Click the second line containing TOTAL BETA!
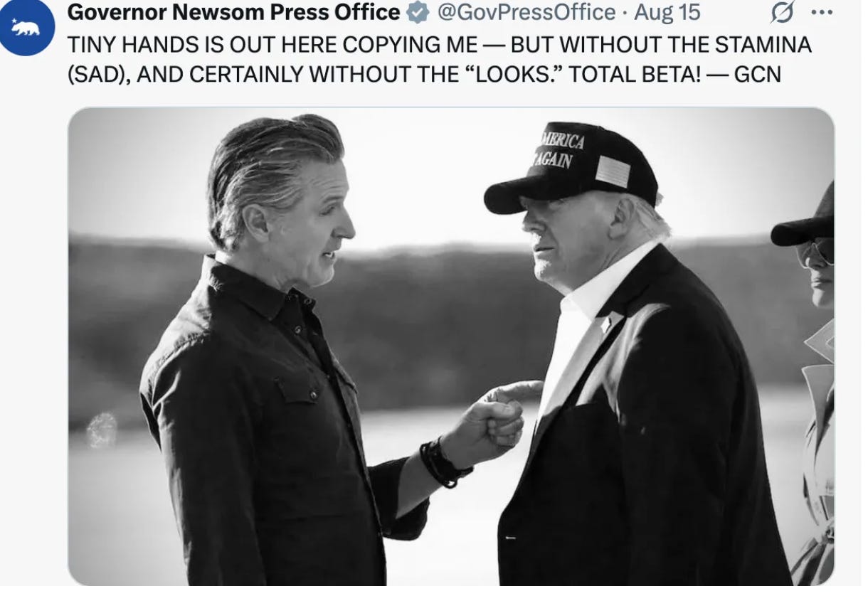The height and width of the screenshot is (596, 868). [424, 74]
